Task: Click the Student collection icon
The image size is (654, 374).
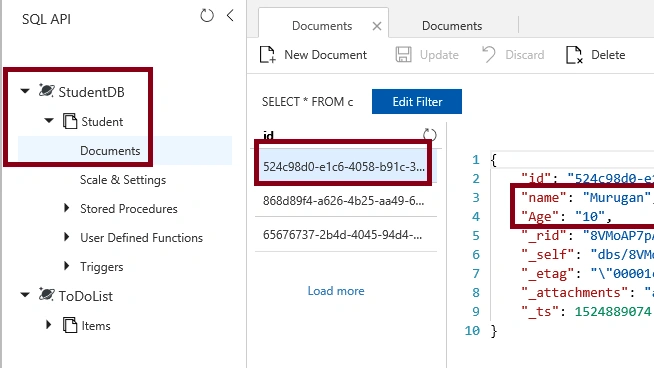Action: pos(70,121)
